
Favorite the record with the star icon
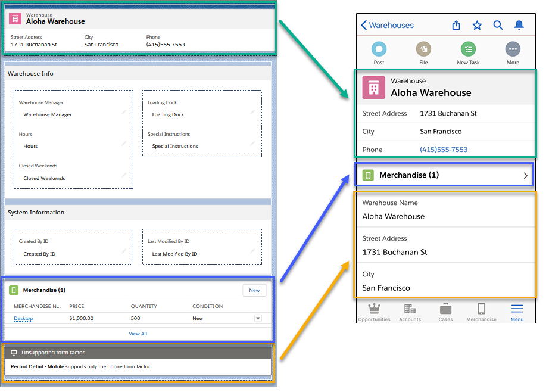click(477, 25)
